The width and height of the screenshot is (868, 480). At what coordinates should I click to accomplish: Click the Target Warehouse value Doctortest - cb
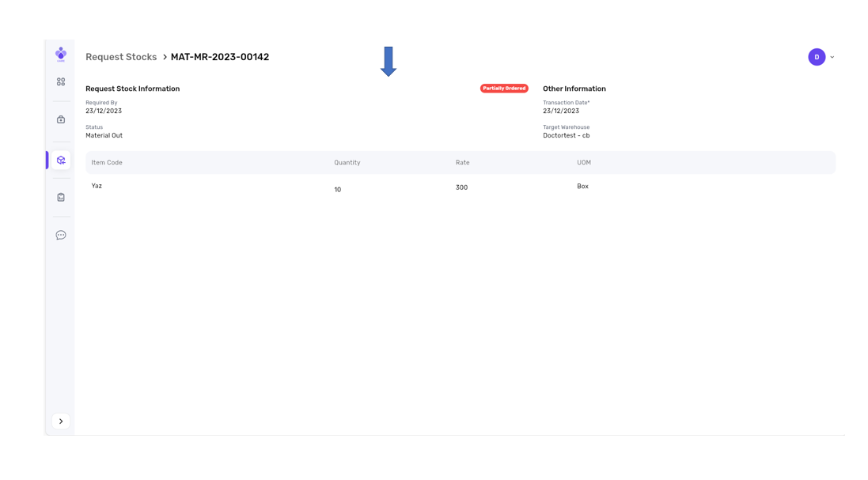click(566, 136)
